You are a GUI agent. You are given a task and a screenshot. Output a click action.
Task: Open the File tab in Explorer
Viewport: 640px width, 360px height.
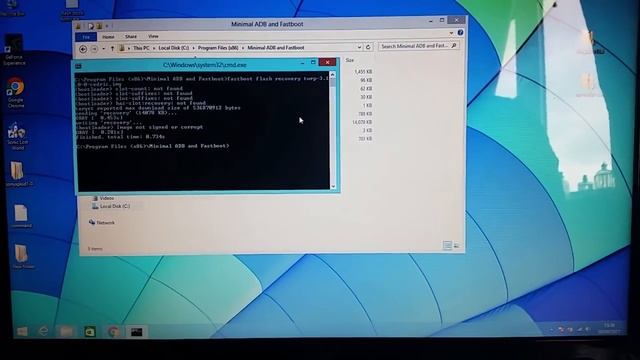point(86,37)
